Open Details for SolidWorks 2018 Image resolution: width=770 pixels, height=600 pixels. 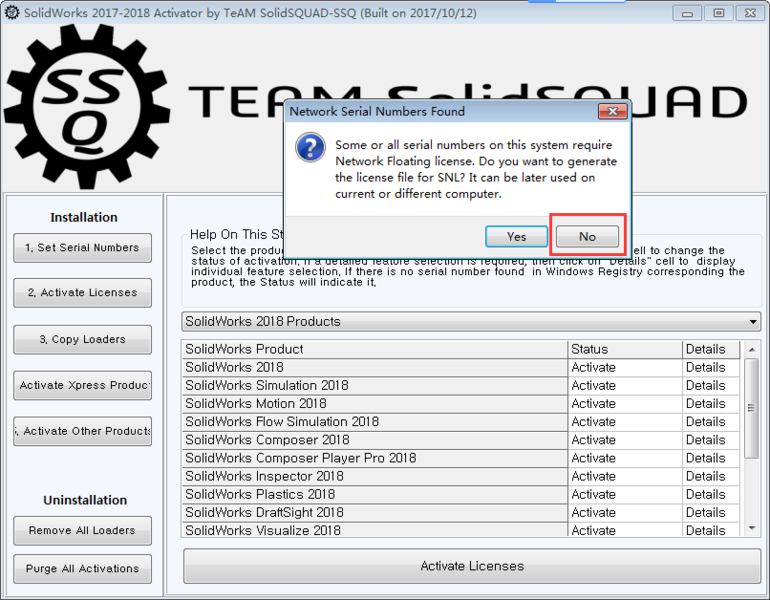tap(711, 367)
